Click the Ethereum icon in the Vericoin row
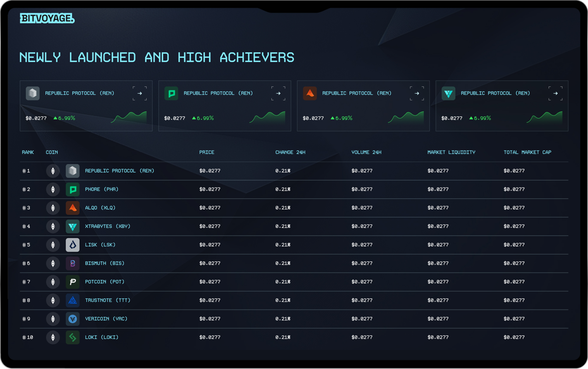Viewport: 588px width, 369px height. click(x=53, y=319)
